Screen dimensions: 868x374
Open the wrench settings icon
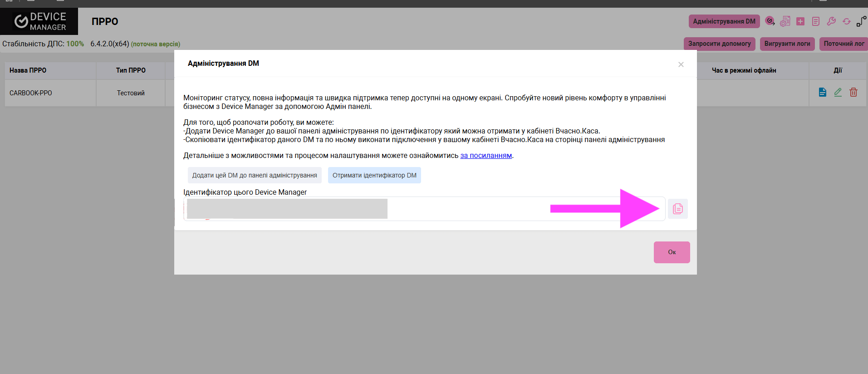coord(831,21)
